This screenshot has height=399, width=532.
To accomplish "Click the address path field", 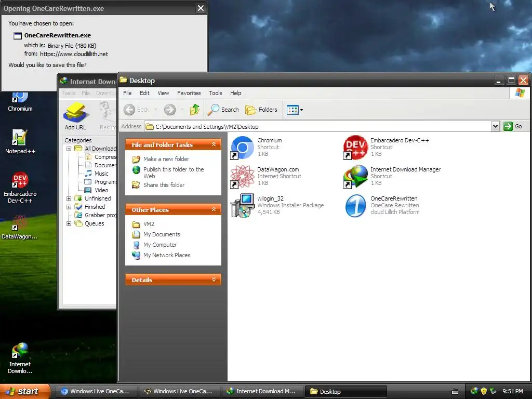I will [317, 127].
